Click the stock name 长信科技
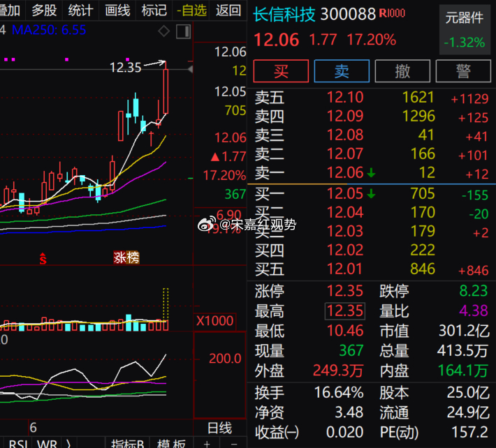Viewport: 496px width, 448px height. point(284,14)
